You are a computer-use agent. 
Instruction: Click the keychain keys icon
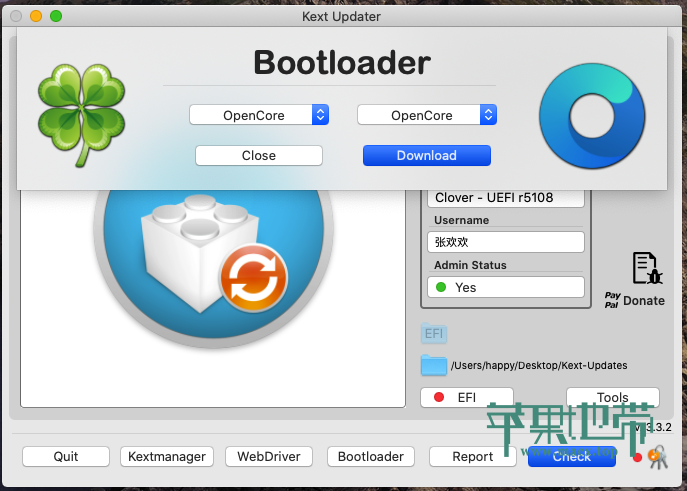(657, 457)
